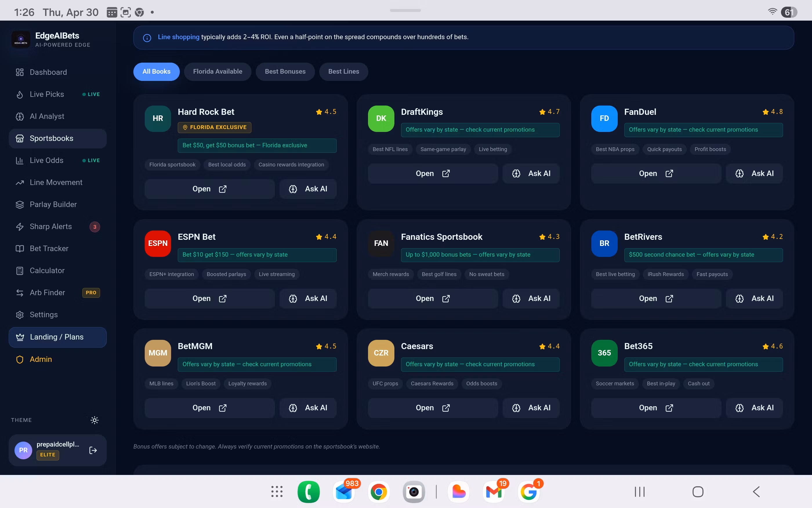The height and width of the screenshot is (508, 812).
Task: Ask AI about Fanatics Sportsbook
Action: coord(531,298)
